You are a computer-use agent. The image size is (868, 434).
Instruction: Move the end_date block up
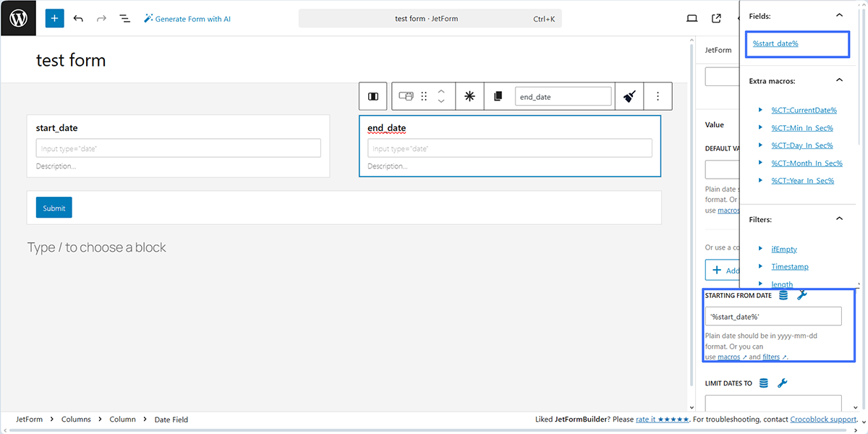click(441, 90)
